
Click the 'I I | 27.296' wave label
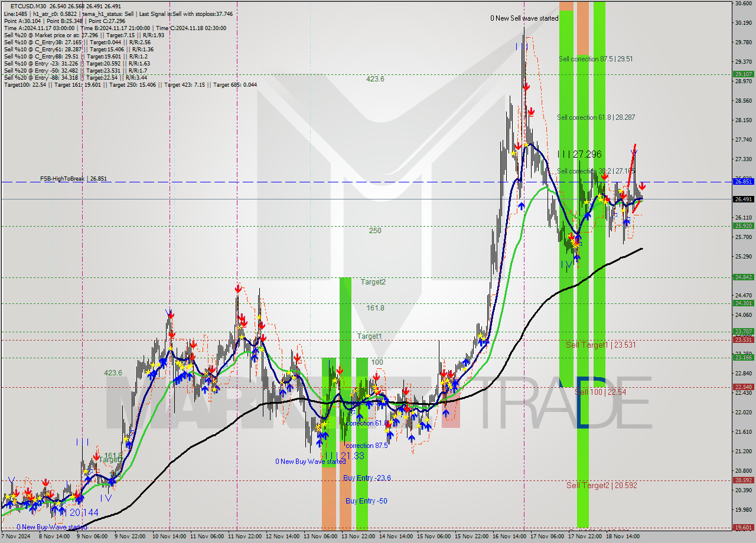tap(579, 154)
